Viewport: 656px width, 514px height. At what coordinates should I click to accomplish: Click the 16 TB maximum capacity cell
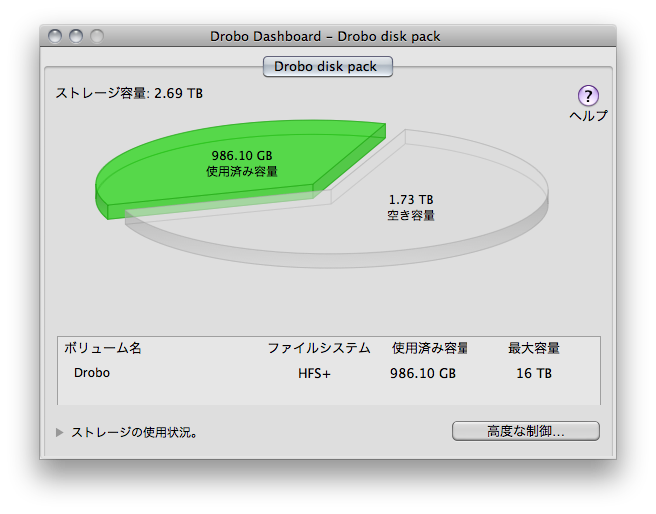(534, 373)
